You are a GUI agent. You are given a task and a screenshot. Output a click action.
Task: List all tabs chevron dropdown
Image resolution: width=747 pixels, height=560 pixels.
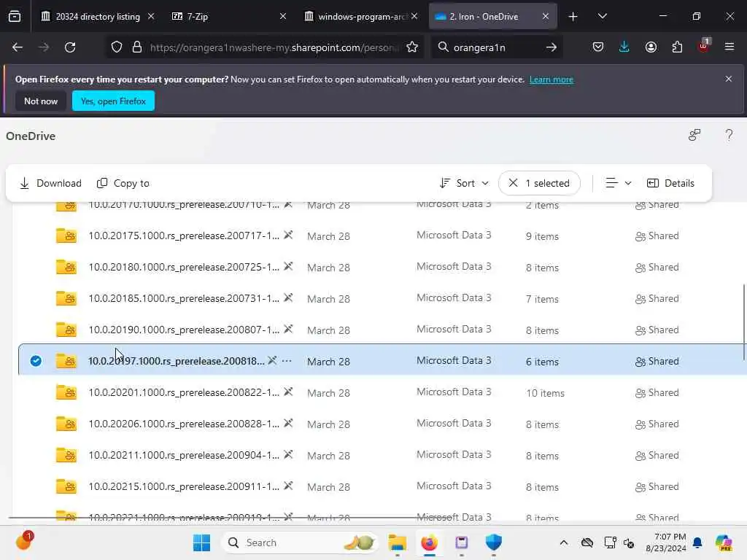pyautogui.click(x=602, y=16)
